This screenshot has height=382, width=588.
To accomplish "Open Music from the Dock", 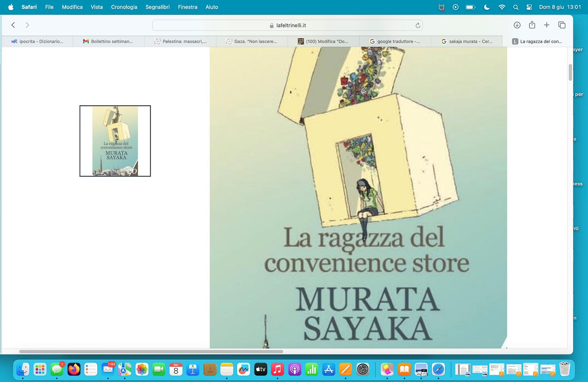I will (277, 369).
